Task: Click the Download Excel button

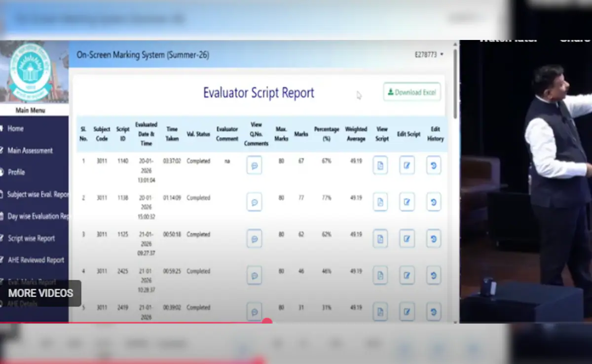Action: pyautogui.click(x=412, y=92)
